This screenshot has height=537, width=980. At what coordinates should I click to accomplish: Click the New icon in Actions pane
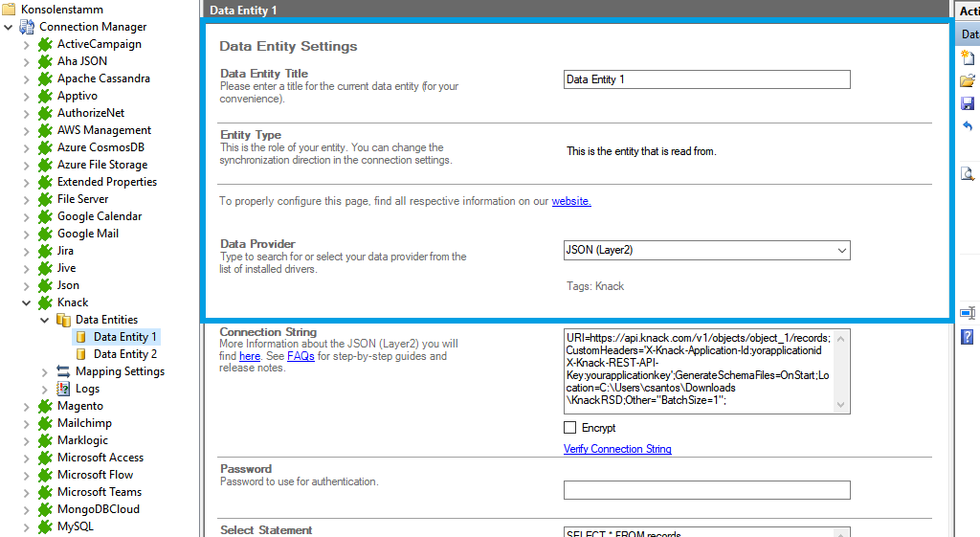pyautogui.click(x=968, y=58)
